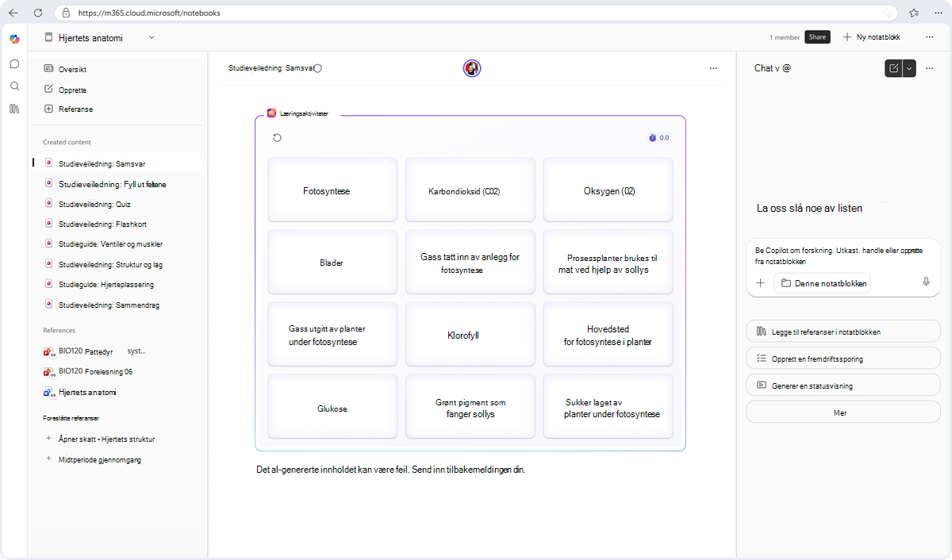Open the chat bubble icon in left rail
This screenshot has width=952, height=560.
(x=14, y=63)
